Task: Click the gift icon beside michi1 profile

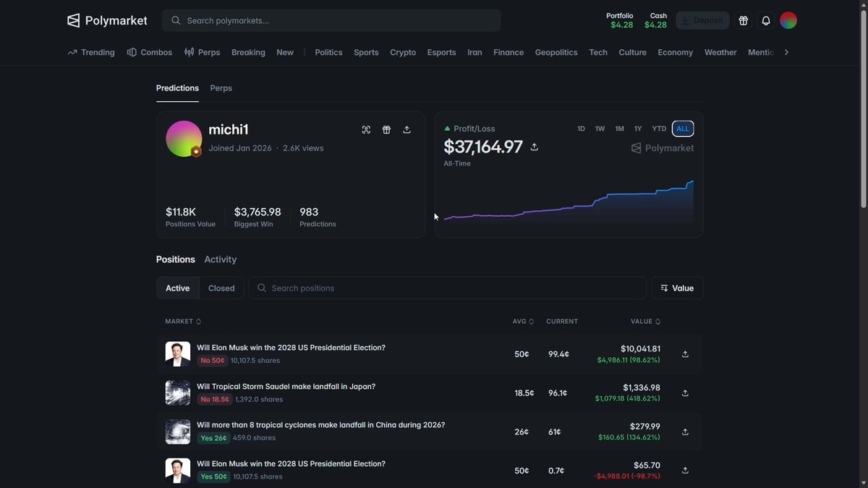Action: coord(386,130)
